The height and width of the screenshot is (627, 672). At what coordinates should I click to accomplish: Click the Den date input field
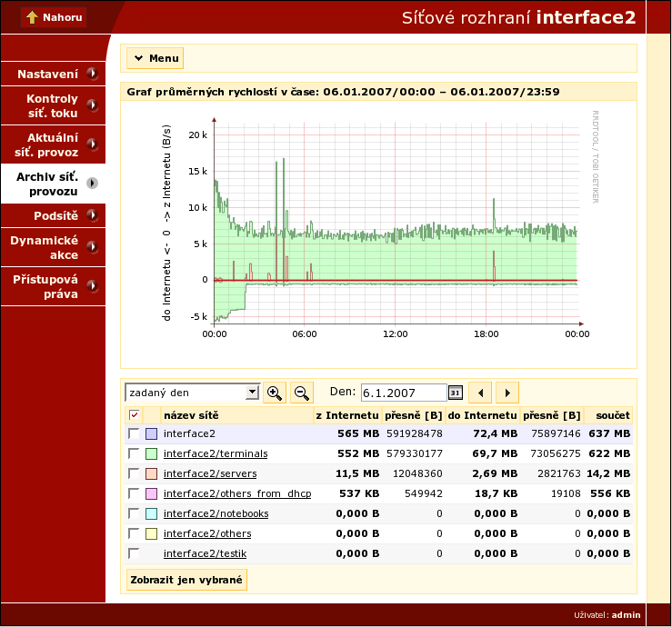click(404, 393)
